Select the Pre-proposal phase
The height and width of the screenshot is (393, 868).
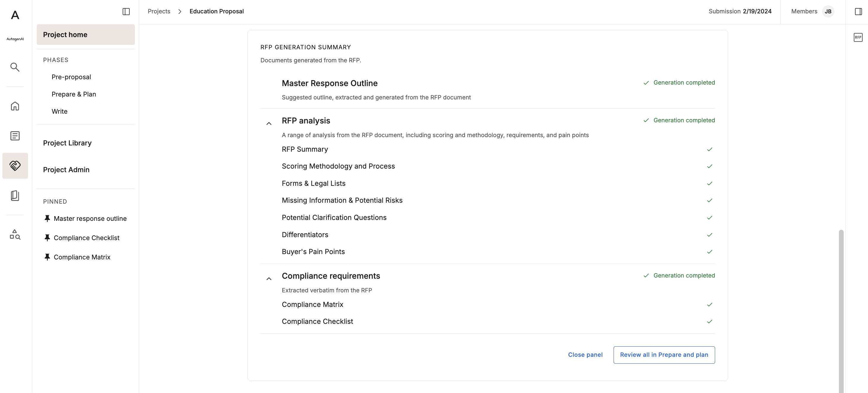point(71,77)
